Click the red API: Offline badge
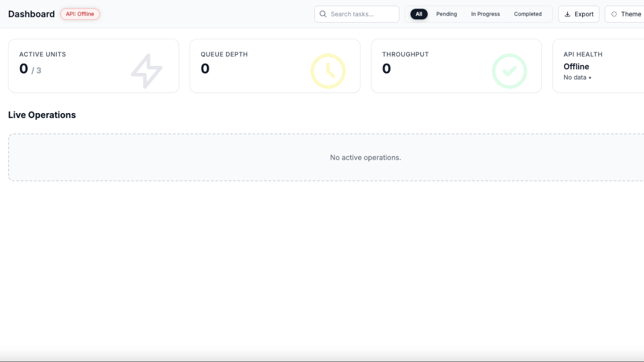This screenshot has height=362, width=644. pyautogui.click(x=80, y=14)
